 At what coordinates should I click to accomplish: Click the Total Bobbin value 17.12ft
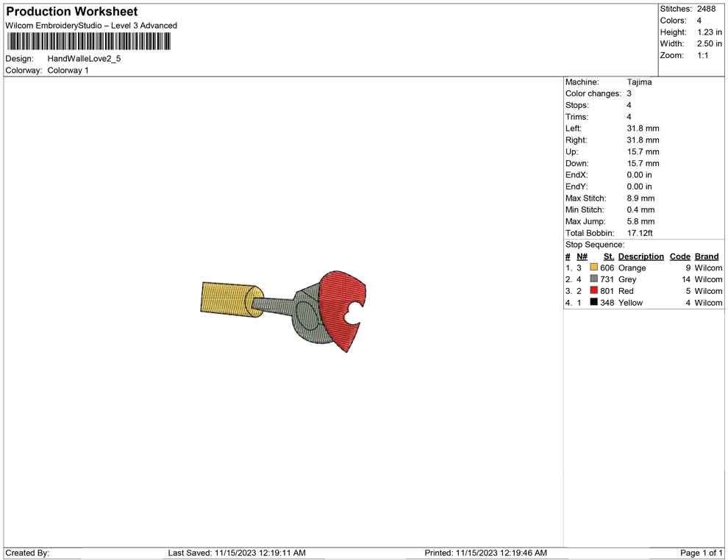click(640, 233)
